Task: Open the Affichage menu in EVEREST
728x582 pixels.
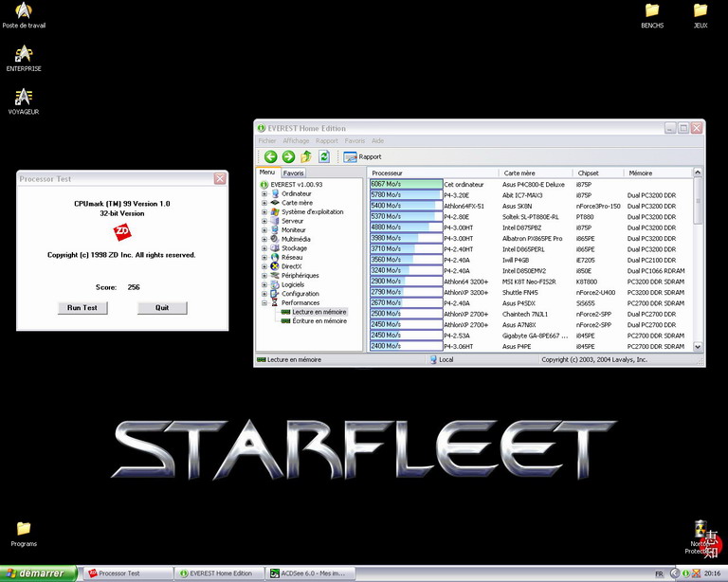Action: coord(296,140)
